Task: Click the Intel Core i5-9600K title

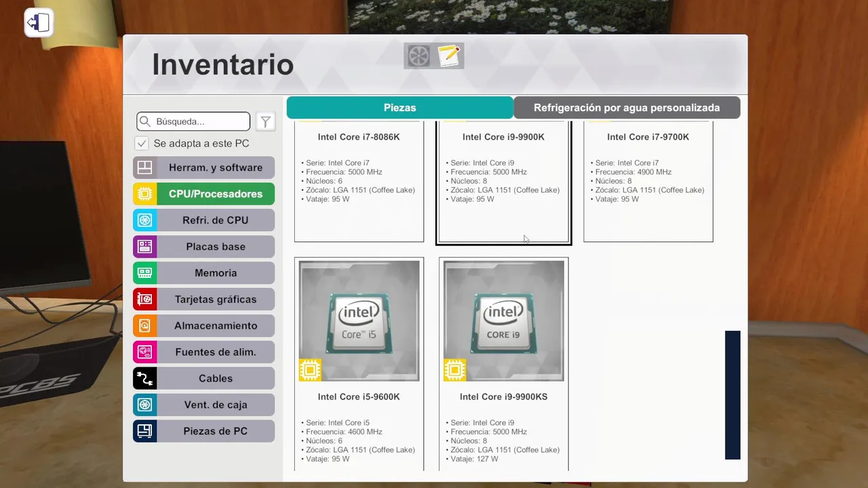Action: [359, 396]
